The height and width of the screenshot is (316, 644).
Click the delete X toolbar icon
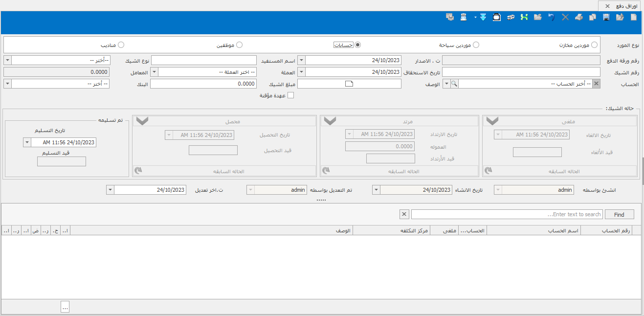click(x=565, y=17)
